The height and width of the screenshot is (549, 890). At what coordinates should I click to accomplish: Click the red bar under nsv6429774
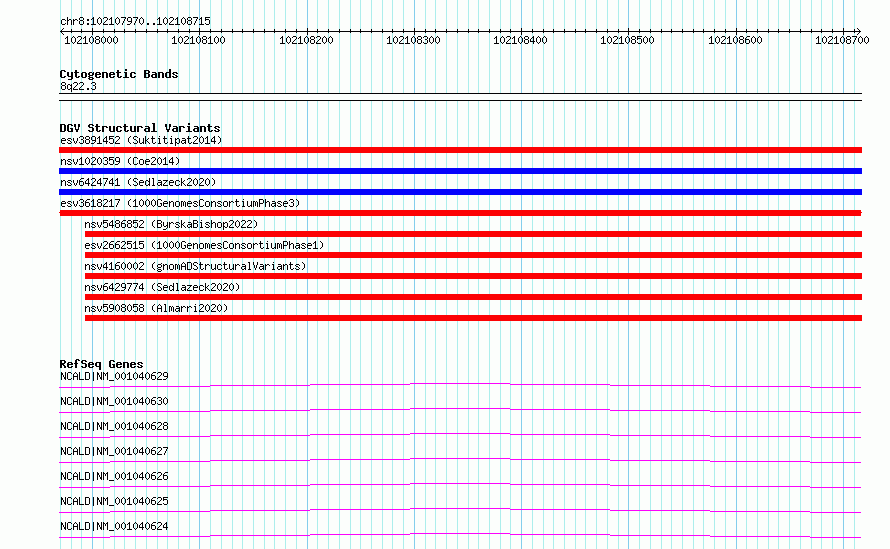[x=473, y=297]
